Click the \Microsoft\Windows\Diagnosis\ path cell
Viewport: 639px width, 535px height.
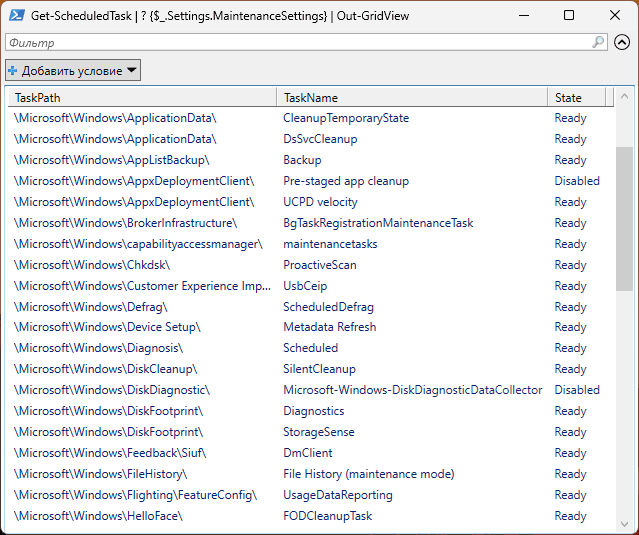click(99, 348)
